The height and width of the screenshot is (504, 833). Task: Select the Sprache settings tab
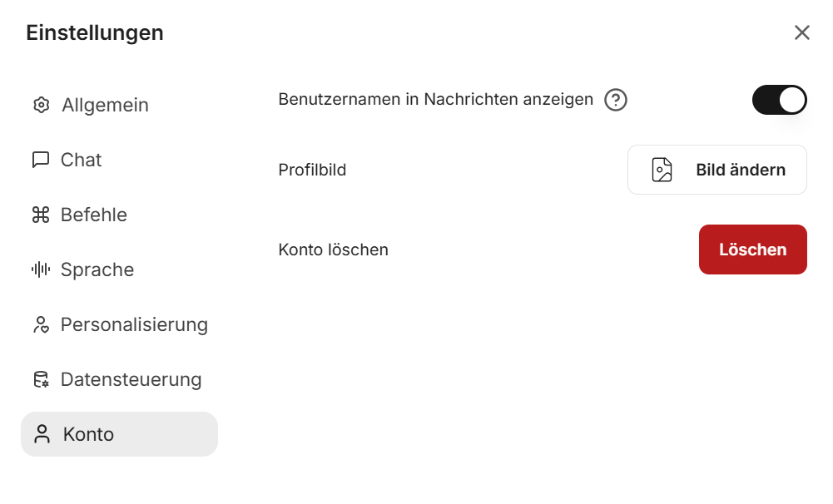97,269
